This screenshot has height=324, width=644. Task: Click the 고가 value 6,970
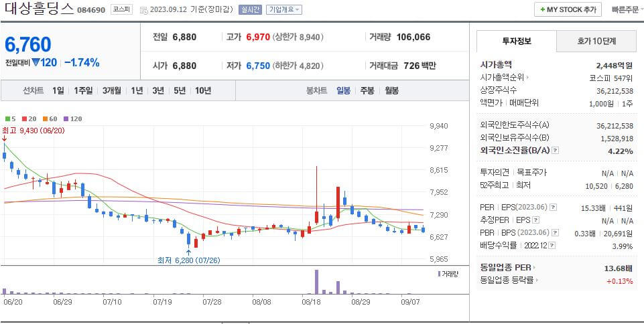pos(258,37)
